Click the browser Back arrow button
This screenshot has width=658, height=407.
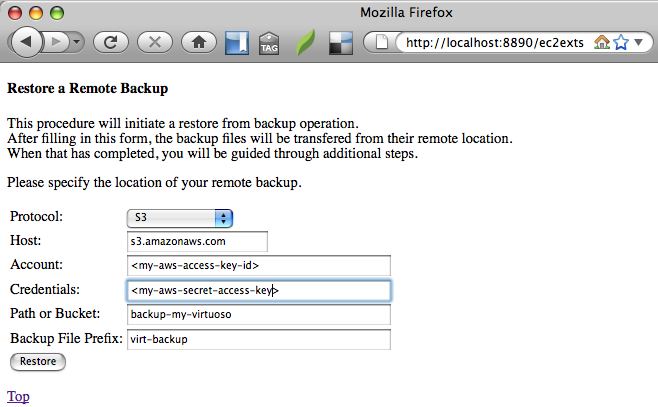[x=26, y=42]
